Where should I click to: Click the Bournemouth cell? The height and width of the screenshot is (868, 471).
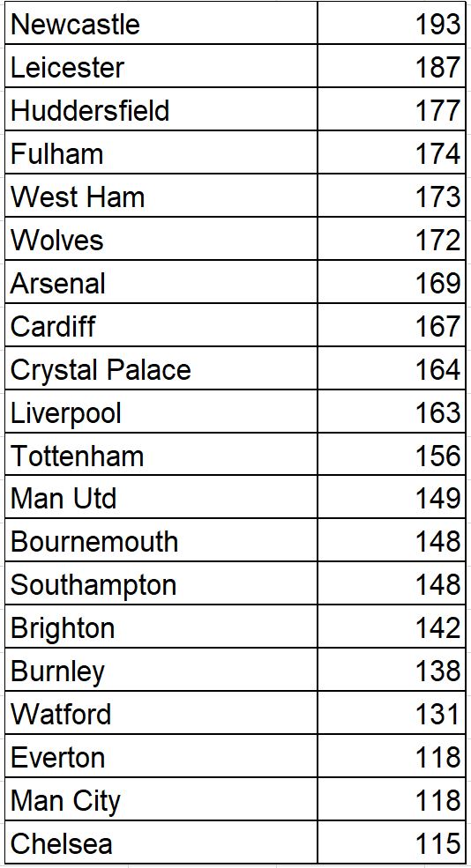161,540
